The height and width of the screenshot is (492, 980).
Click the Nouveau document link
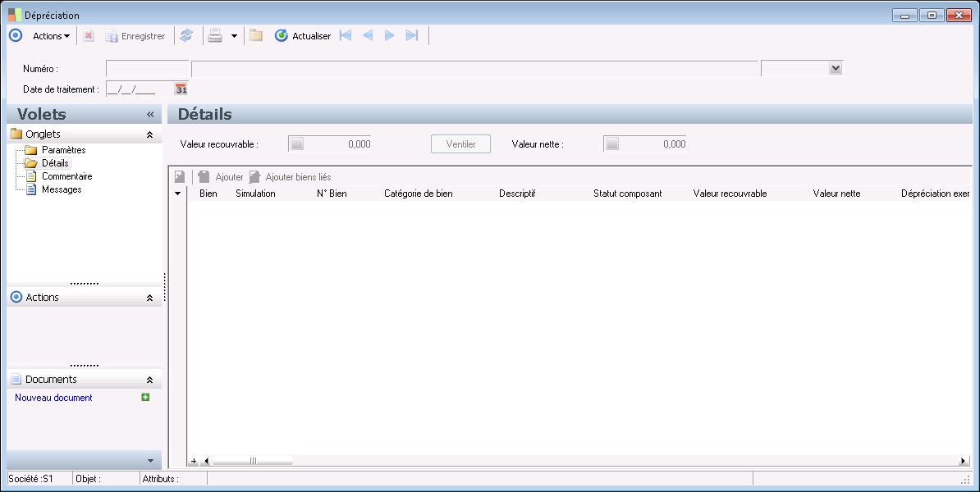pyautogui.click(x=53, y=398)
